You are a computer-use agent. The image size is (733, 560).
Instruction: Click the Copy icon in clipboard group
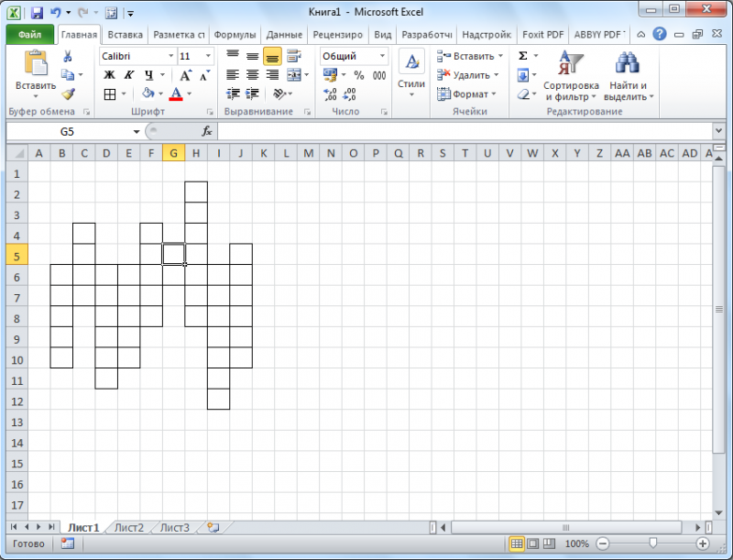pos(68,75)
